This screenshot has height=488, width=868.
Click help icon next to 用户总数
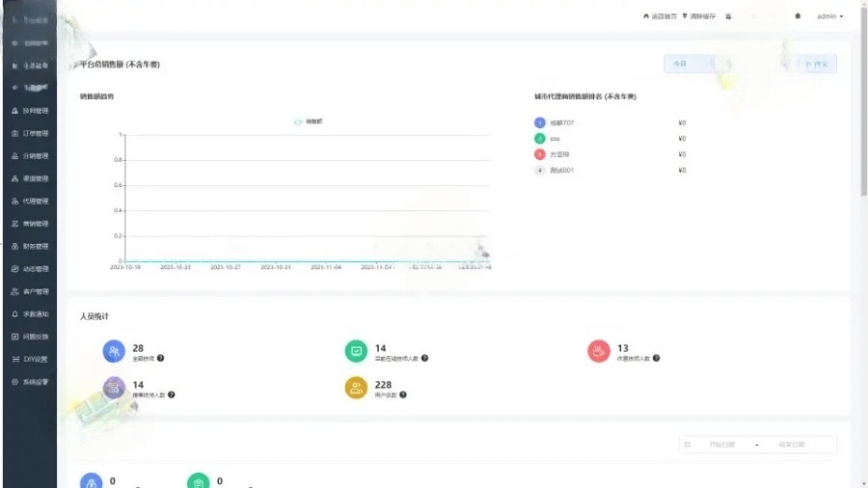tap(403, 394)
